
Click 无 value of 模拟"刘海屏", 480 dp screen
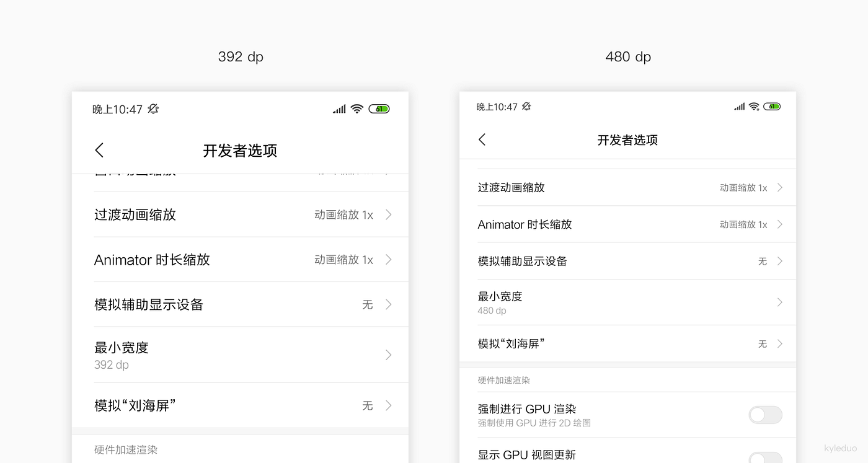[763, 344]
